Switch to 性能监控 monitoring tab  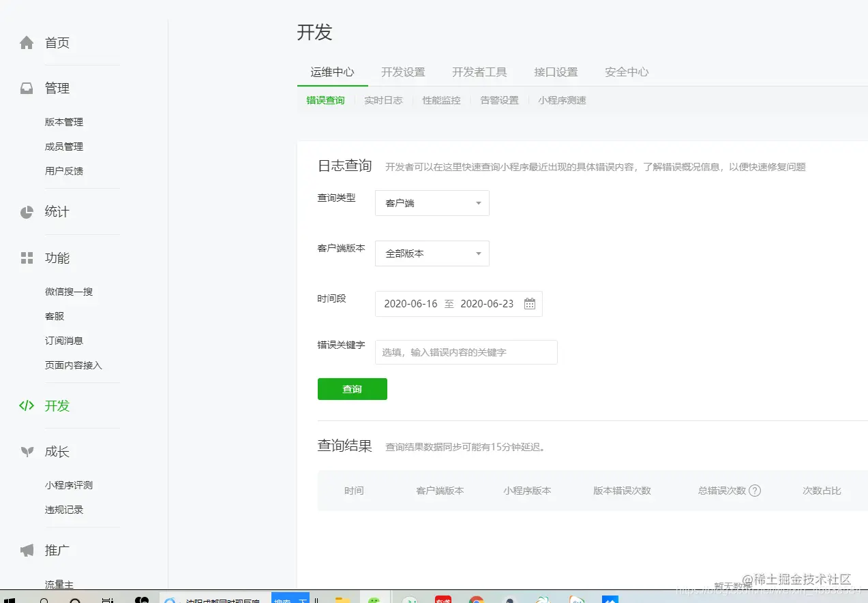[440, 99]
